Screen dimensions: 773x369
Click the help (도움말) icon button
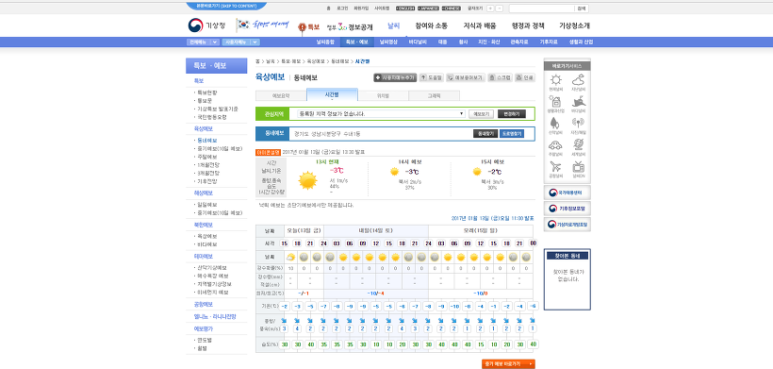tap(431, 78)
